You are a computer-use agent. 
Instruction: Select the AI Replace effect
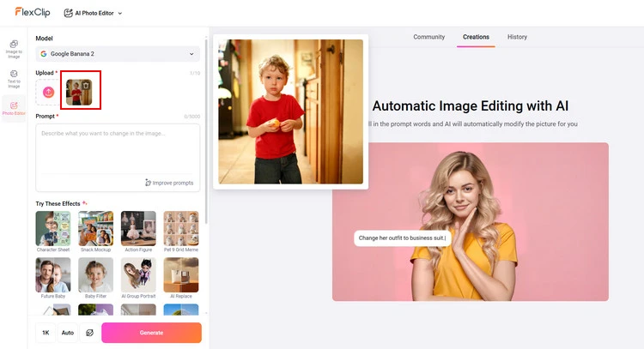pos(181,278)
